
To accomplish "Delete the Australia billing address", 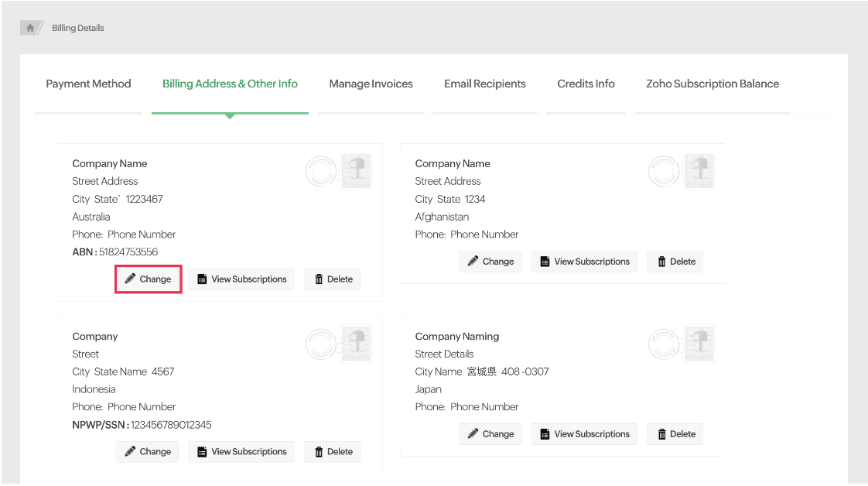I will (333, 279).
